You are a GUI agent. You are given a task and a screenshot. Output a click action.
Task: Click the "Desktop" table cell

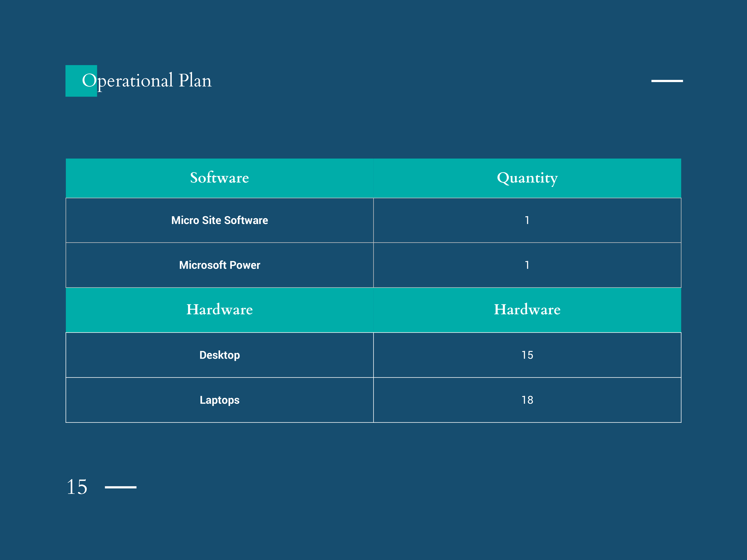coord(220,355)
